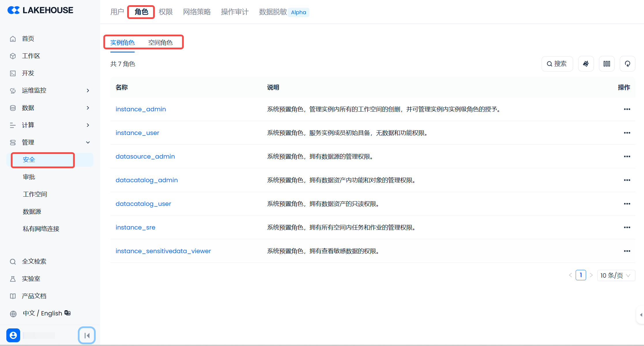This screenshot has width=644, height=346.
Task: Switch to the 权限 tab
Action: pos(166,12)
